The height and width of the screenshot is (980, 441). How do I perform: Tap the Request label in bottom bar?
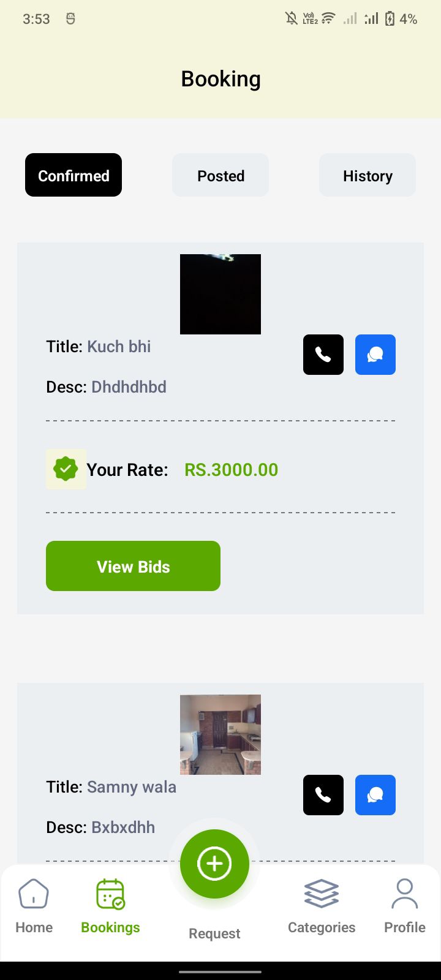214,933
